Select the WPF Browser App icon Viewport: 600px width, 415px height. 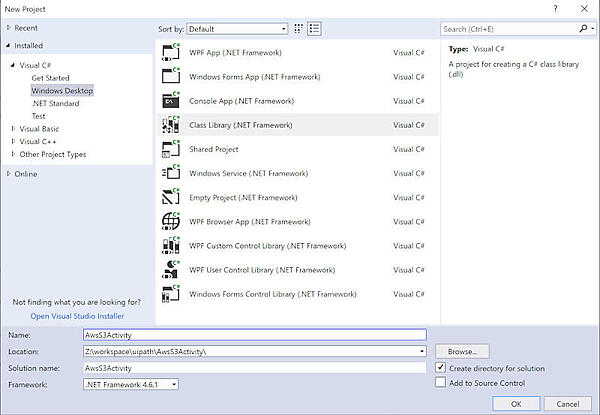169,221
